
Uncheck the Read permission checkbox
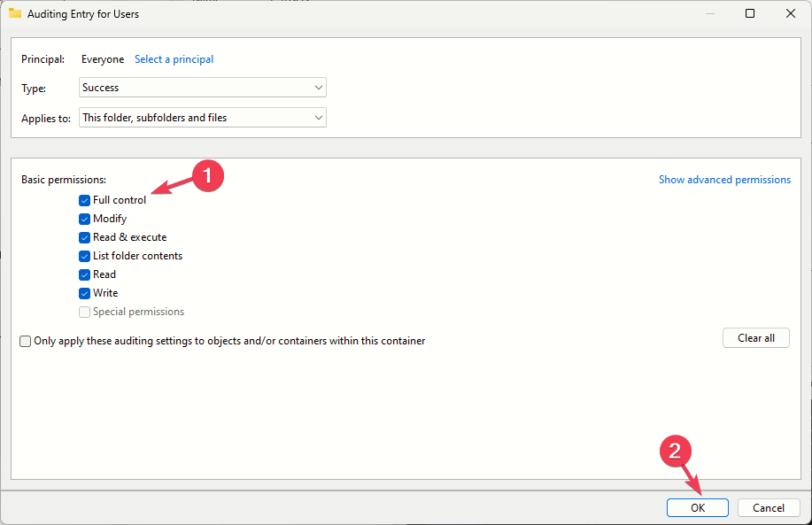(84, 274)
